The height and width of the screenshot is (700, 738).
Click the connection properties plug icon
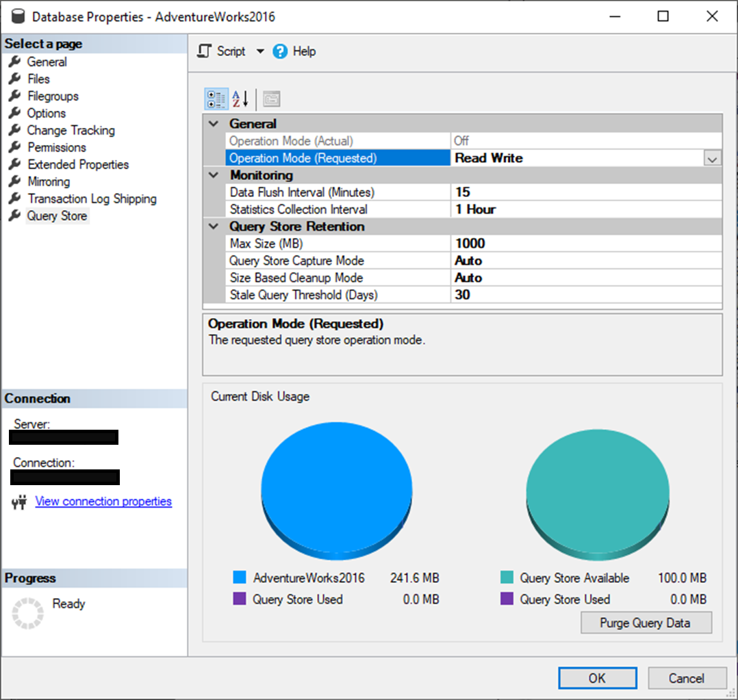[19, 502]
